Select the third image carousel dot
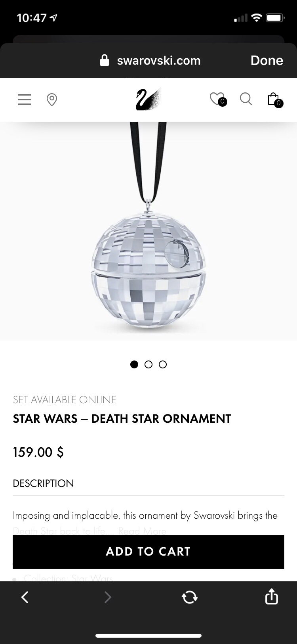This screenshot has height=644, width=297. point(163,364)
